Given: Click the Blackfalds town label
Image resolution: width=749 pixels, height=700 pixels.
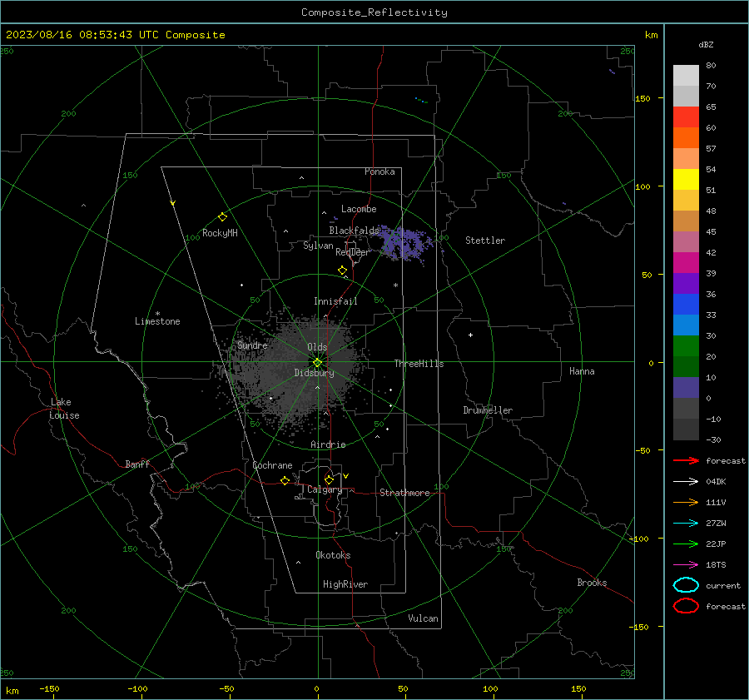Looking at the screenshot, I should pos(354,231).
